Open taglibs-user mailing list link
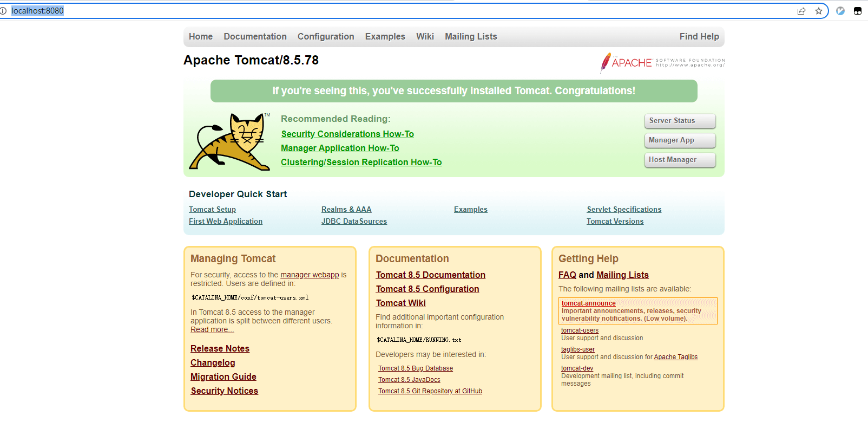The width and height of the screenshot is (868, 422). 578,349
